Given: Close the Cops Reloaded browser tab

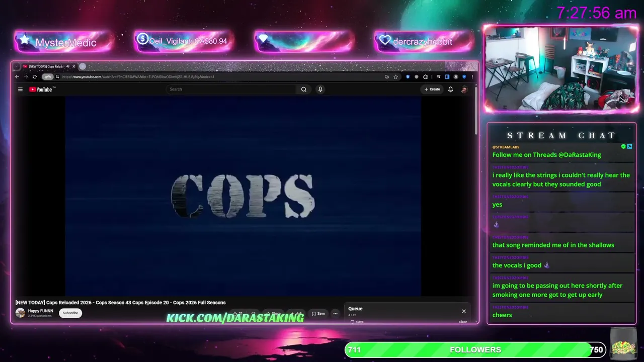Looking at the screenshot, I should coord(73,66).
